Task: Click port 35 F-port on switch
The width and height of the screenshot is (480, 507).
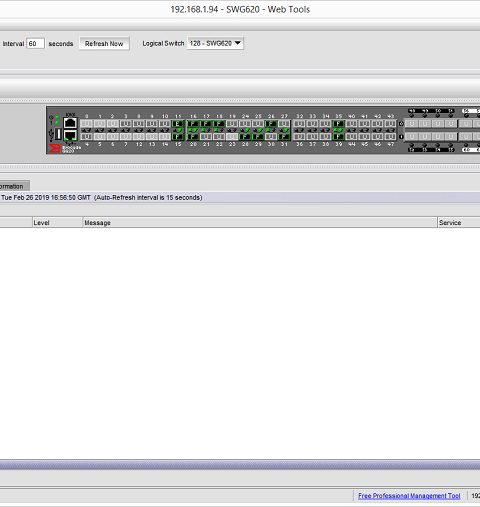Action: pyautogui.click(x=338, y=124)
